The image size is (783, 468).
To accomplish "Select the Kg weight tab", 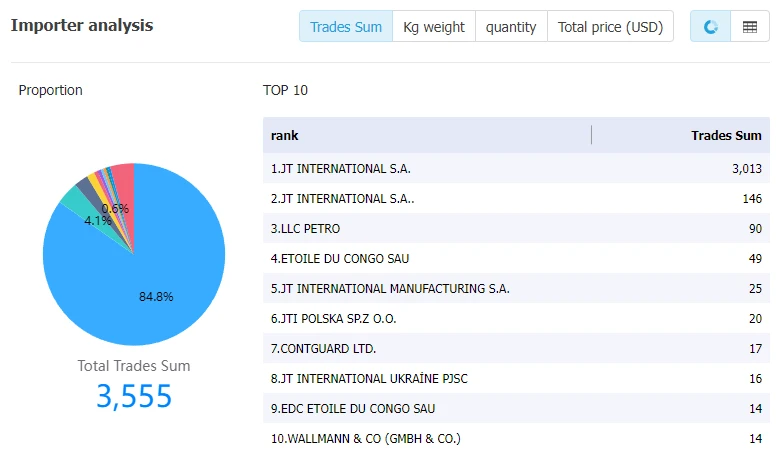I will (434, 26).
